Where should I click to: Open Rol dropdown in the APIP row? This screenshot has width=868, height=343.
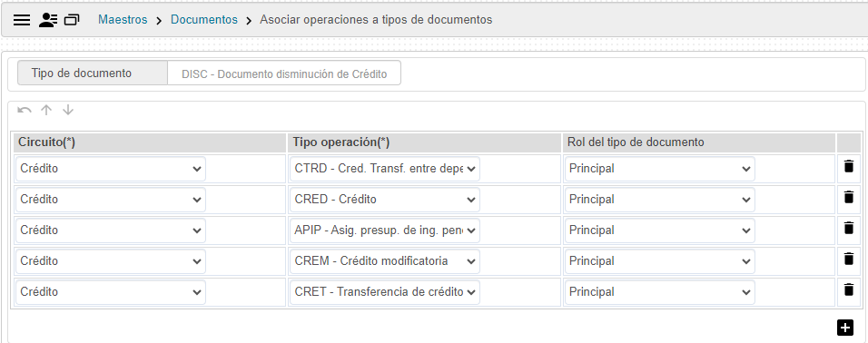click(659, 230)
